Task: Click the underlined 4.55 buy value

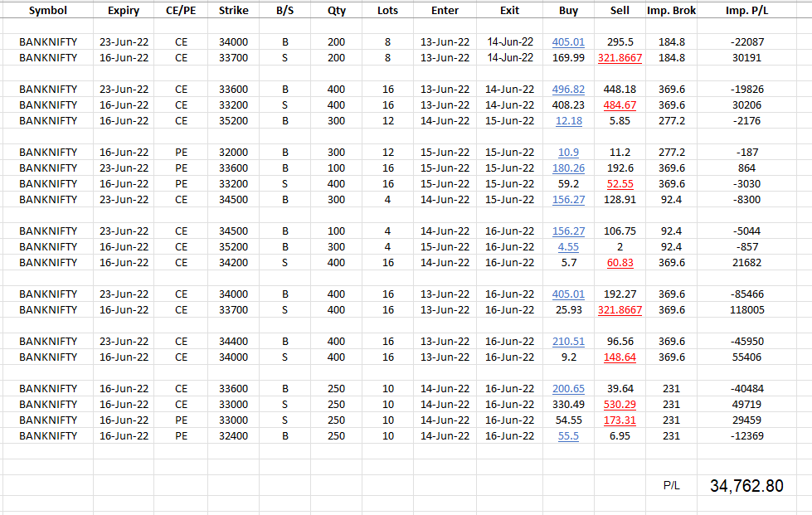Action: pos(568,246)
